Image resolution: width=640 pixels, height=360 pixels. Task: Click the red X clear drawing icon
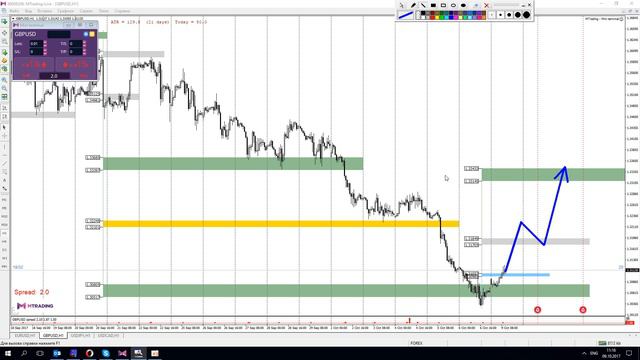(487, 5)
